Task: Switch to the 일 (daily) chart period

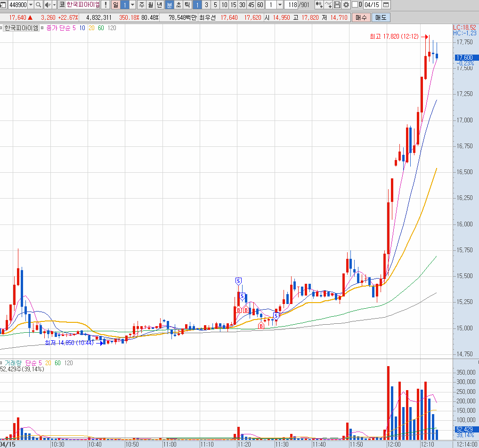Action: [x=115, y=5]
